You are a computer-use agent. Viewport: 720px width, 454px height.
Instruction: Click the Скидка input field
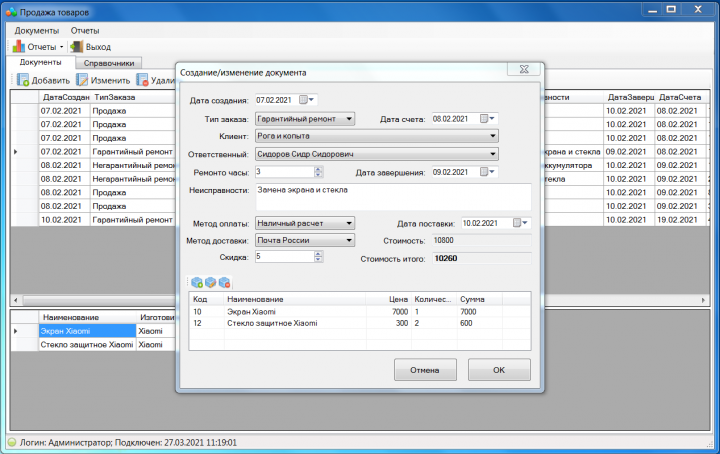285,257
